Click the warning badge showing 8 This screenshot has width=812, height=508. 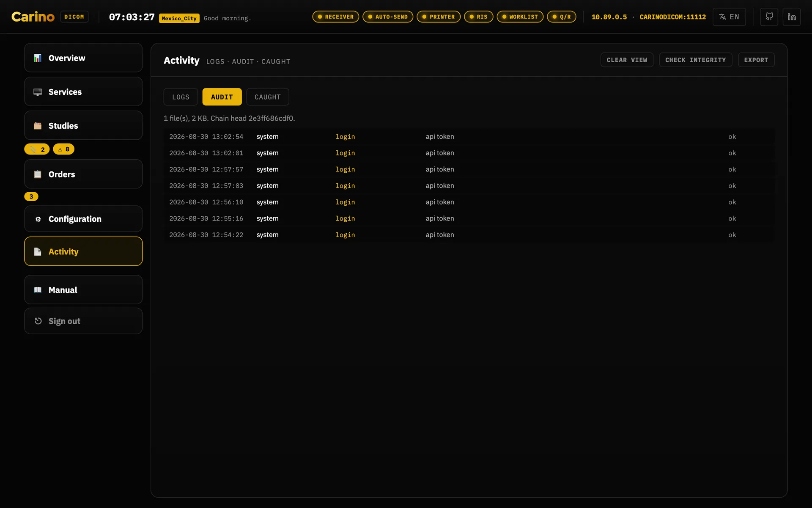coord(64,149)
